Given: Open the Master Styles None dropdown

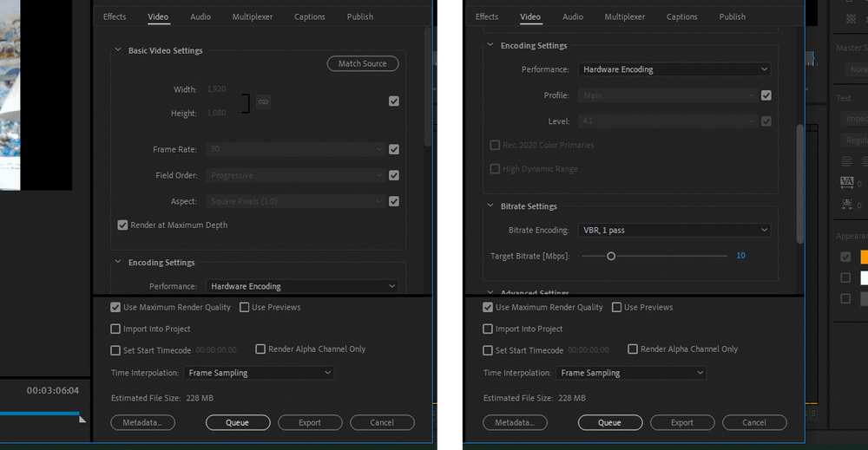Looking at the screenshot, I should [x=857, y=69].
